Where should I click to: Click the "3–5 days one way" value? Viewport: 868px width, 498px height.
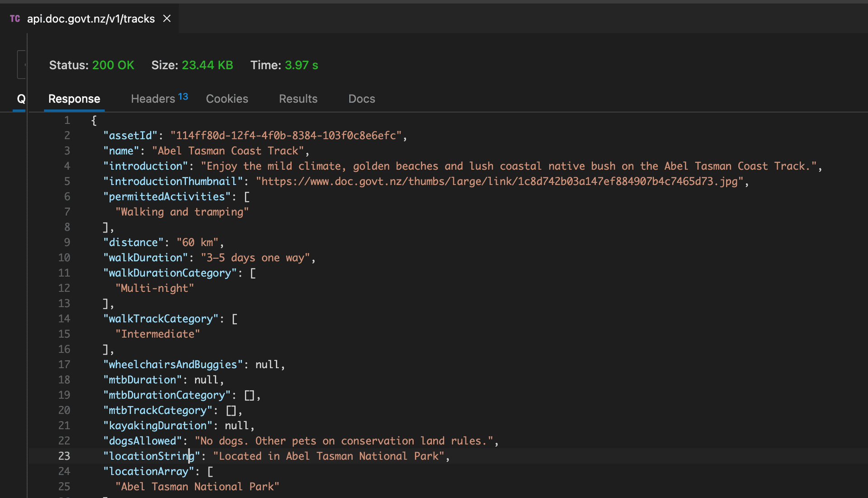tap(255, 258)
